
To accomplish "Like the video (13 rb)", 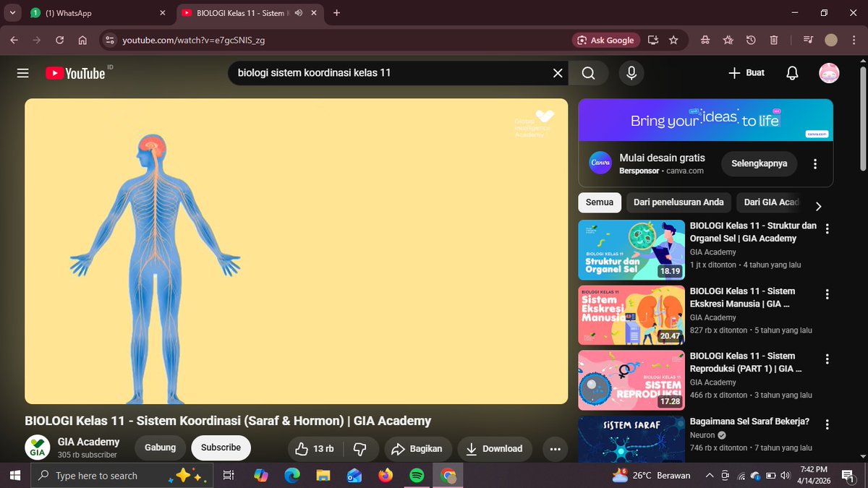I will click(x=315, y=449).
